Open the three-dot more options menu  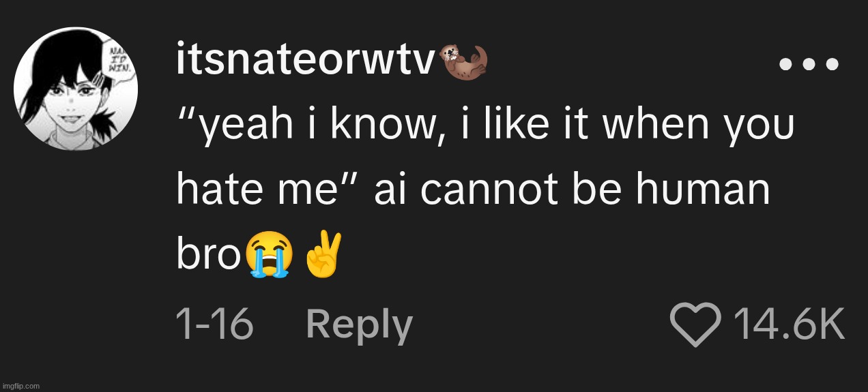809,65
